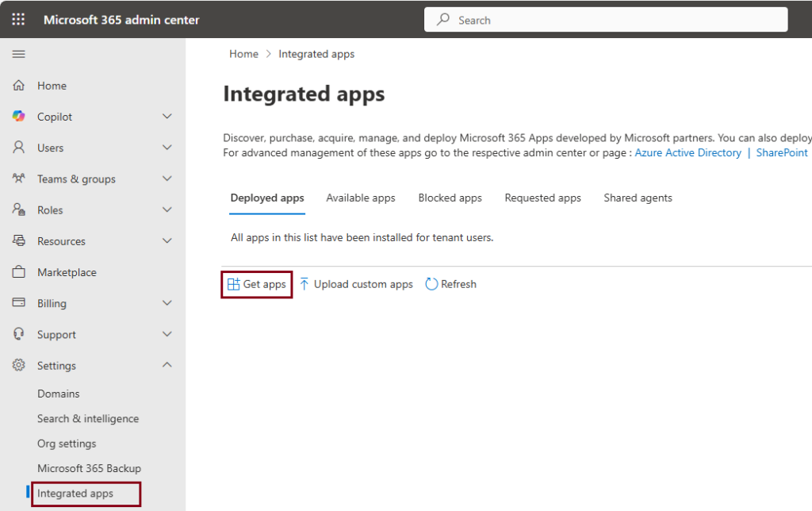The width and height of the screenshot is (812, 511).
Task: Switch to the Available apps tab
Action: tap(361, 198)
